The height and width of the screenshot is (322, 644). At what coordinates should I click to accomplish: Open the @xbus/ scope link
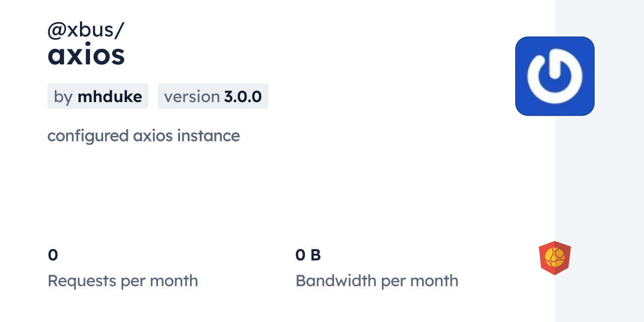[x=86, y=30]
